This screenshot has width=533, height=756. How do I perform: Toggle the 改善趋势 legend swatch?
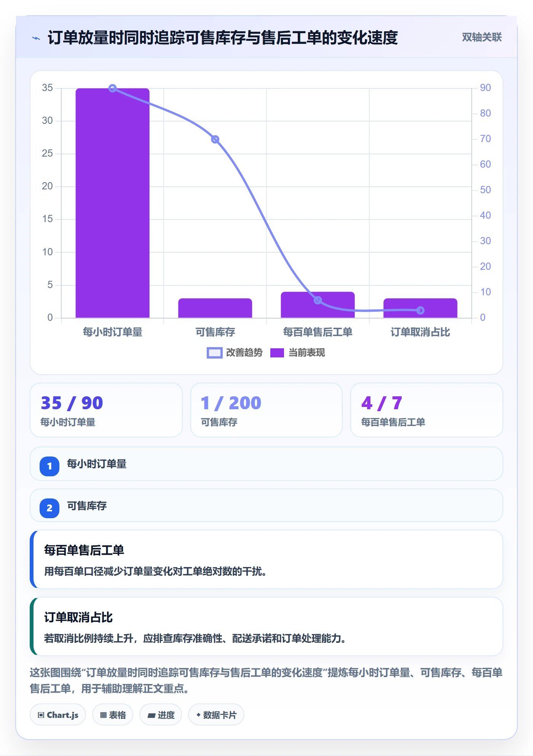click(x=214, y=353)
